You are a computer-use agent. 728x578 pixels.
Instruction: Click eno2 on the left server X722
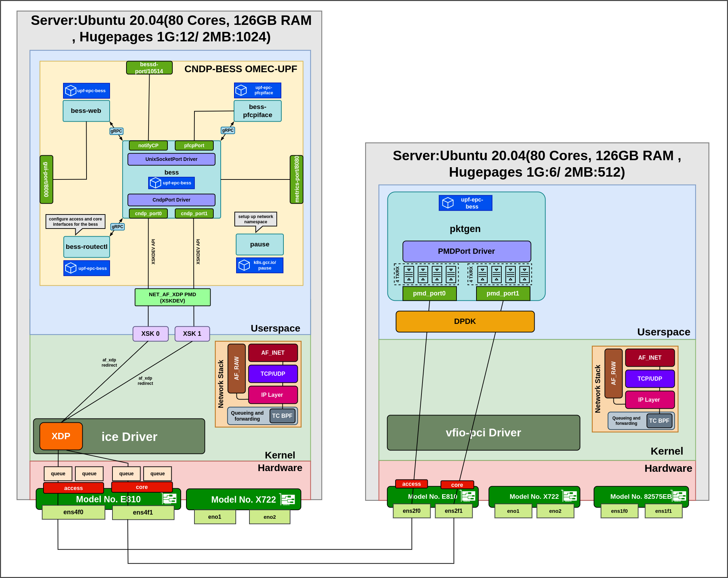click(270, 517)
